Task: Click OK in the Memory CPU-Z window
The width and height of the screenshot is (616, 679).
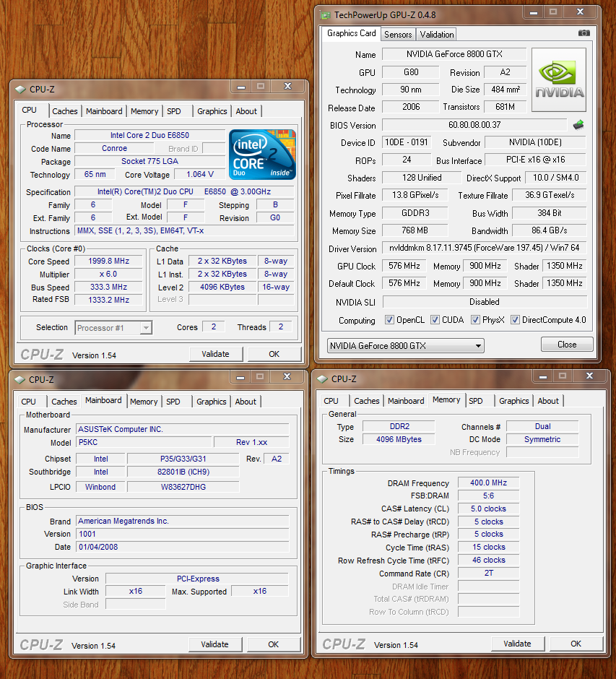Action: [x=576, y=644]
